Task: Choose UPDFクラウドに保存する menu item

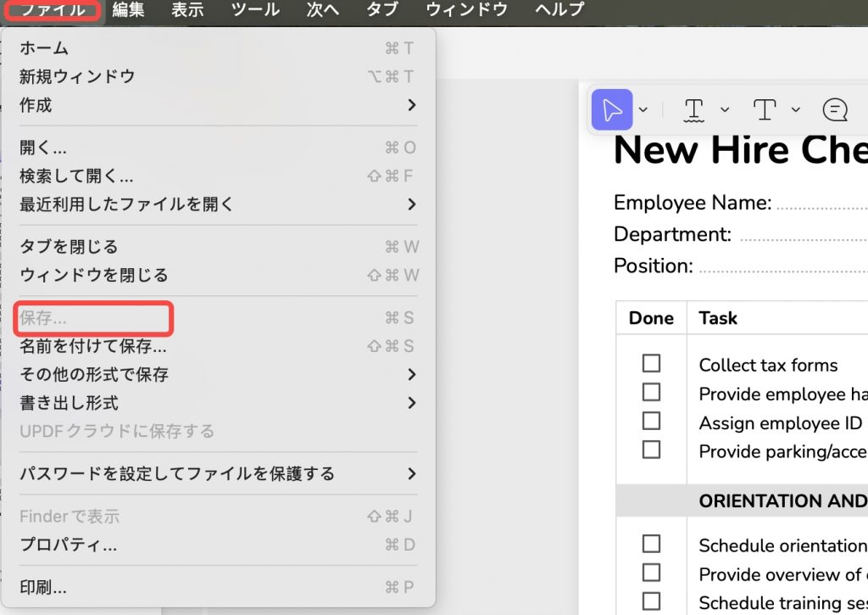Action: [218, 431]
